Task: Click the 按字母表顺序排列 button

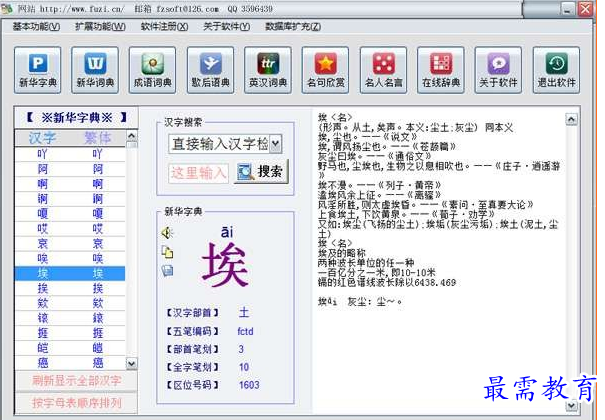Action: [x=76, y=403]
